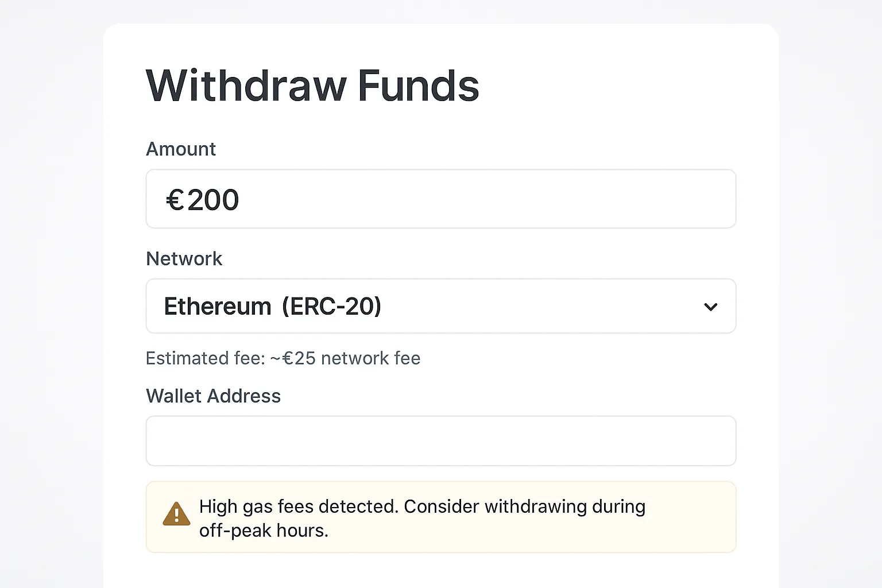
Task: Click the Network label text
Action: pos(184,258)
